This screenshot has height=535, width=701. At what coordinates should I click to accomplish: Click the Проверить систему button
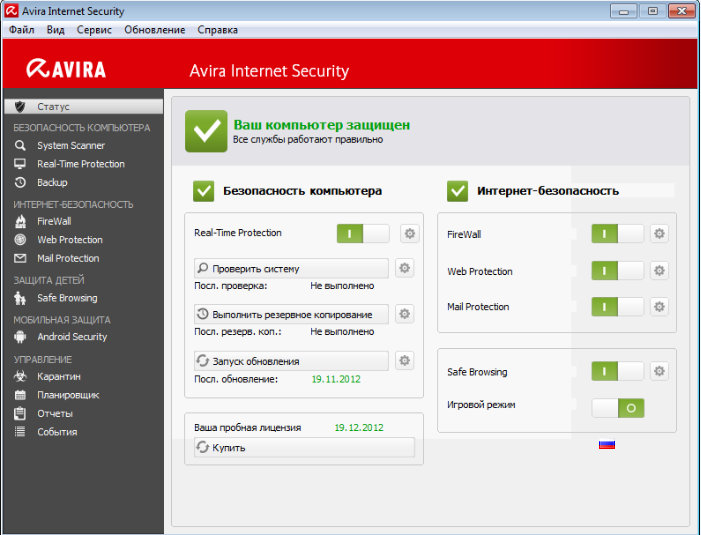[x=291, y=269]
